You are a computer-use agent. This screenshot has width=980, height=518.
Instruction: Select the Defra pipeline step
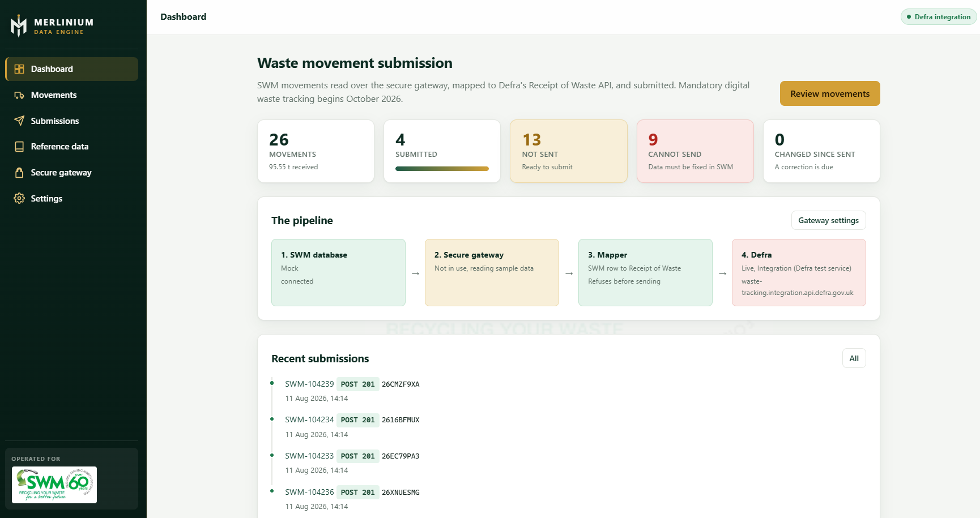click(799, 272)
